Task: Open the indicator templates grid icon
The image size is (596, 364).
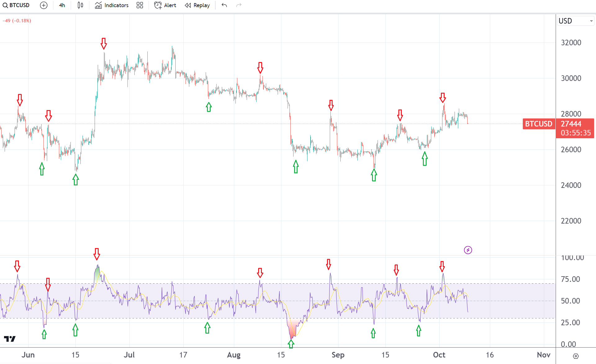Action: (x=140, y=5)
